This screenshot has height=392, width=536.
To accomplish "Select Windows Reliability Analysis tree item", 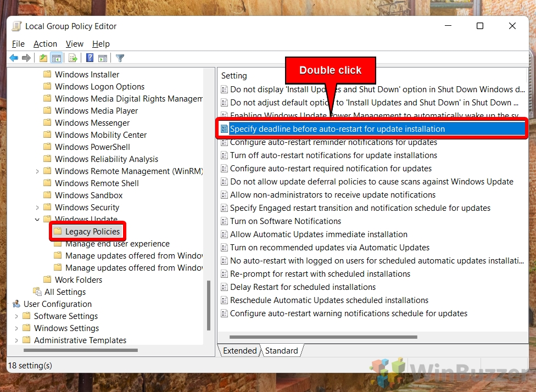I will 107,159.
